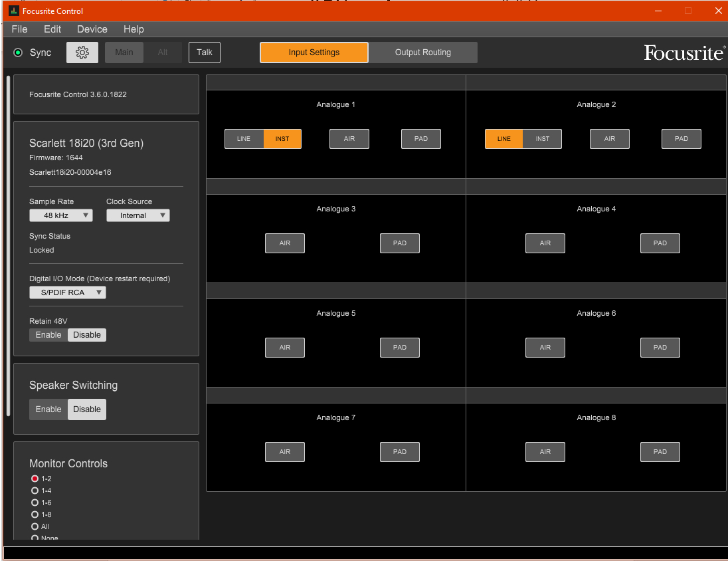Toggle AIR on Analogue 5
Viewport: 728px width, 563px height.
pyautogui.click(x=285, y=348)
